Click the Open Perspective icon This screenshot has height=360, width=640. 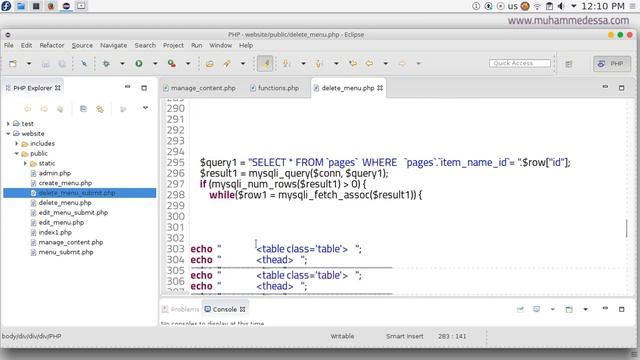569,64
